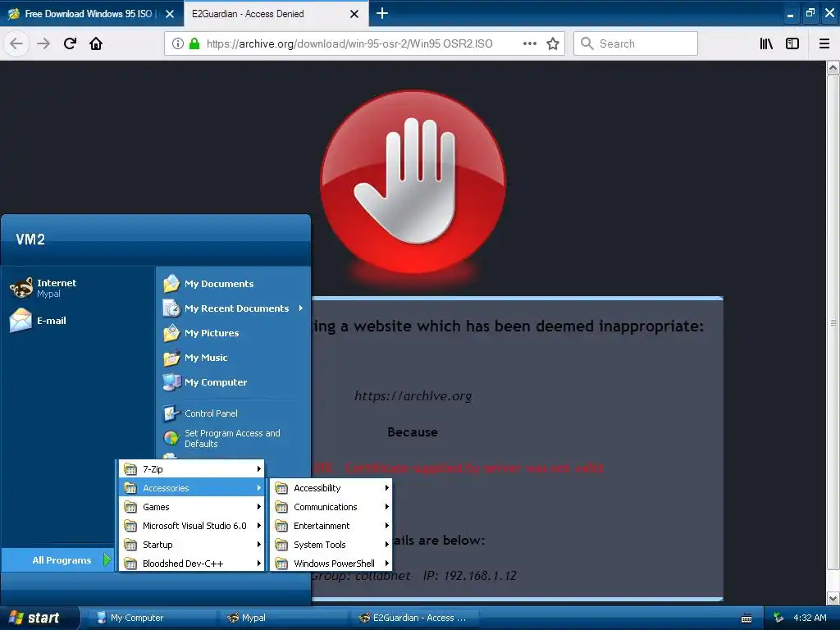This screenshot has width=840, height=630.
Task: Check the 4:32 AM taskbar clock
Action: pos(810,618)
